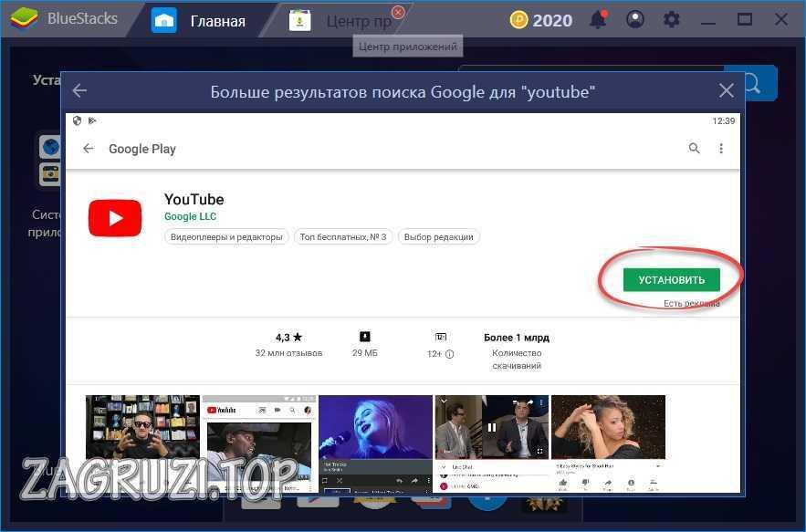The image size is (806, 532).
Task: Click the Более 1 млрд downloads text
Action: (x=516, y=338)
